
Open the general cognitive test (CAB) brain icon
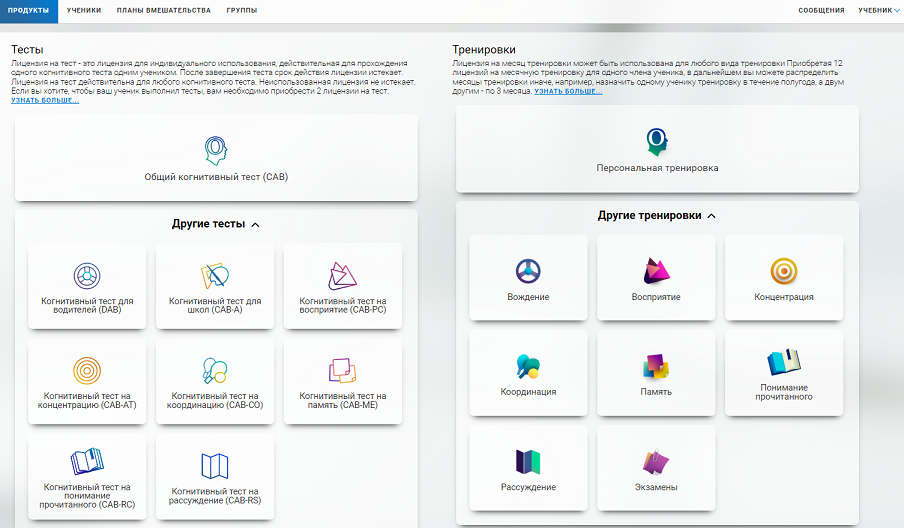tap(216, 149)
